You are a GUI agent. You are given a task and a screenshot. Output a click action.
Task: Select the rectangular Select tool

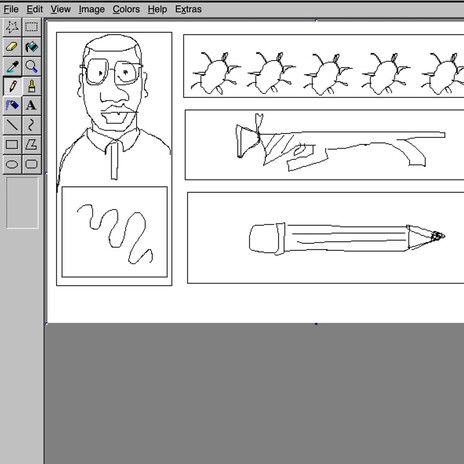31,27
